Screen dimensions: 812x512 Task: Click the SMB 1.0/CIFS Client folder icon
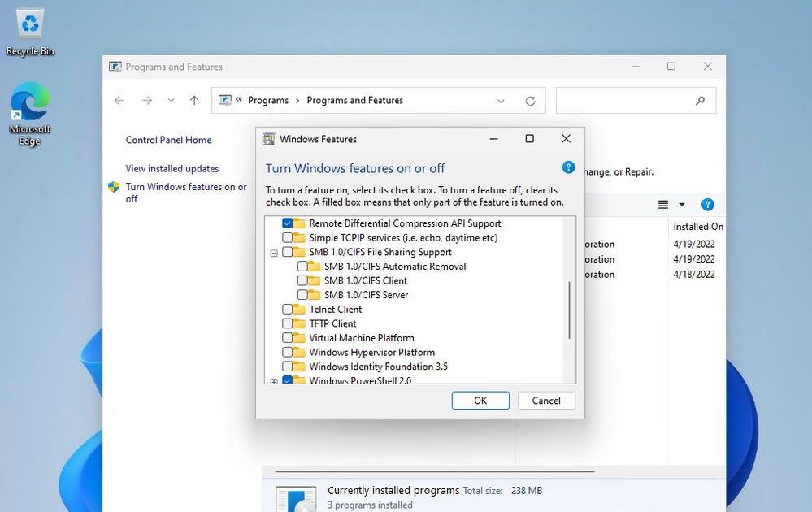[x=314, y=280]
